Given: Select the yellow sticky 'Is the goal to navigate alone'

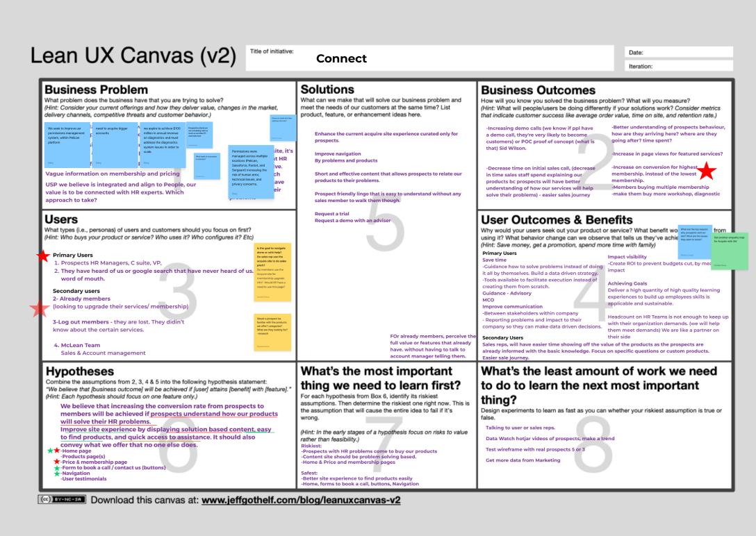Looking at the screenshot, I should [x=272, y=272].
